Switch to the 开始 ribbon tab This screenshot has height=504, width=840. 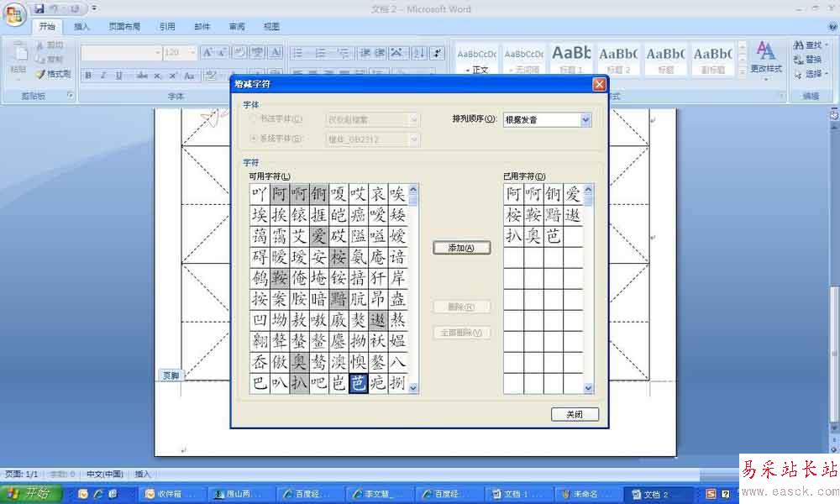(47, 26)
